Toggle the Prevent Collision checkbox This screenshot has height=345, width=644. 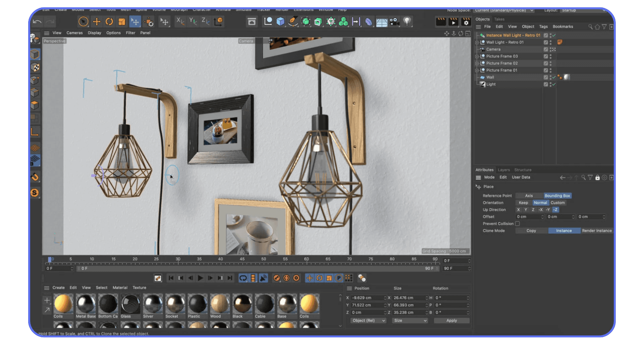[x=518, y=223]
